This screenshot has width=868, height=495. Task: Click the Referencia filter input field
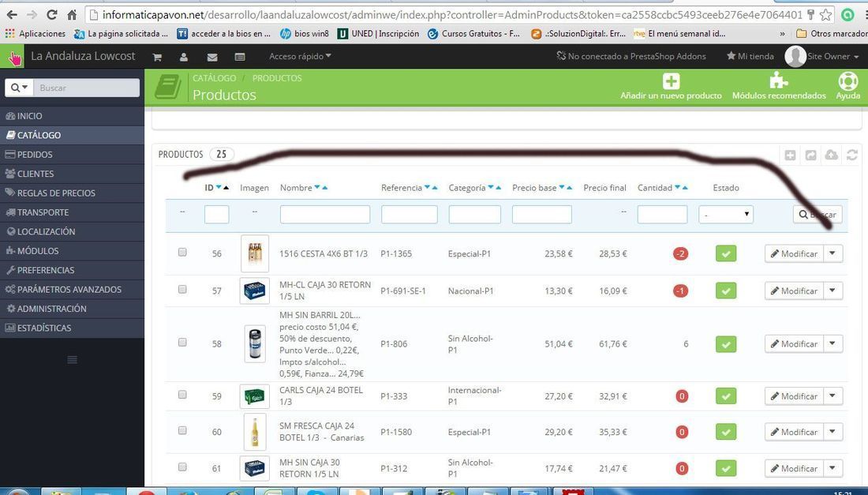[x=409, y=214]
